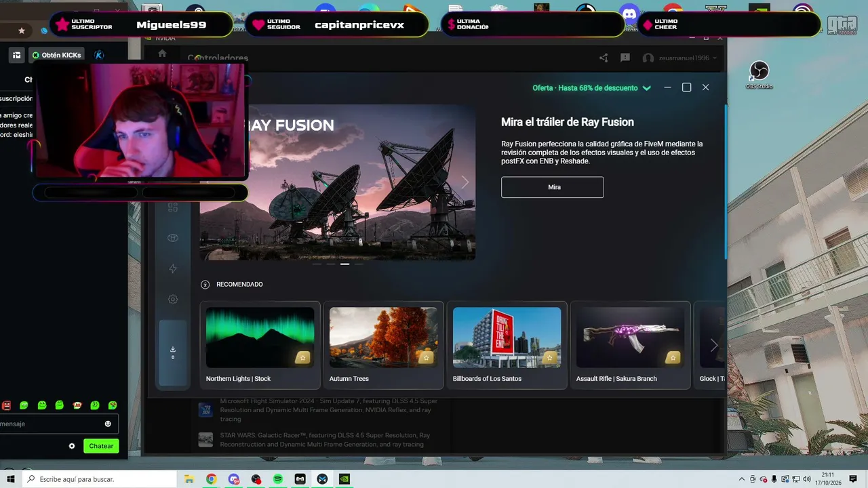
Task: Toggle favorite star on Autumn Trees card
Action: click(x=426, y=357)
